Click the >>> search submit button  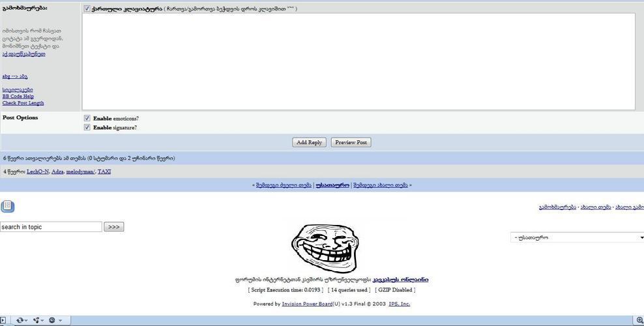114,227
